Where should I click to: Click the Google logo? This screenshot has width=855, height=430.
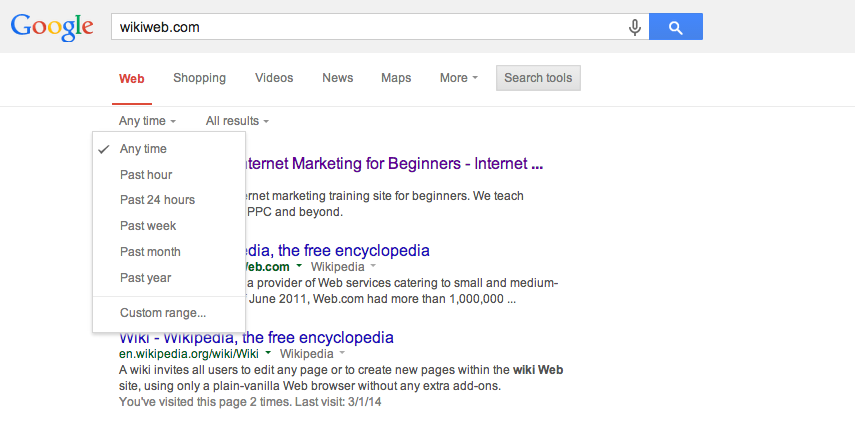(x=52, y=27)
